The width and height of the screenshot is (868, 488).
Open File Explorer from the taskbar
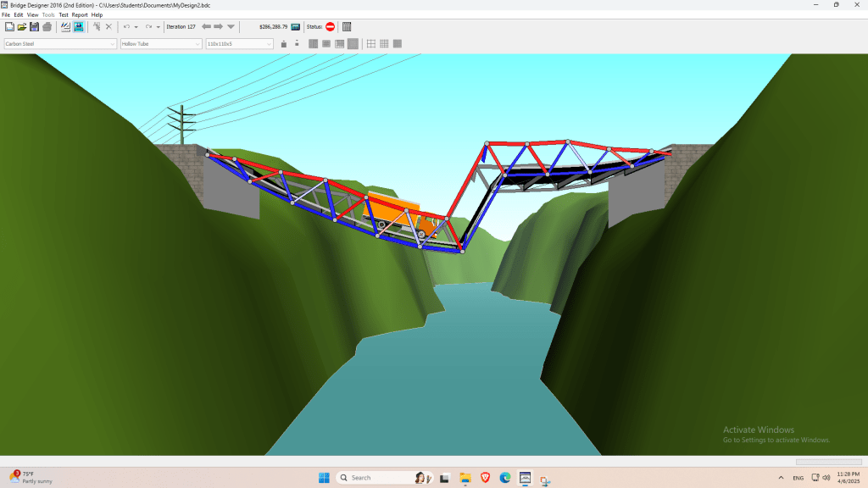pos(465,478)
